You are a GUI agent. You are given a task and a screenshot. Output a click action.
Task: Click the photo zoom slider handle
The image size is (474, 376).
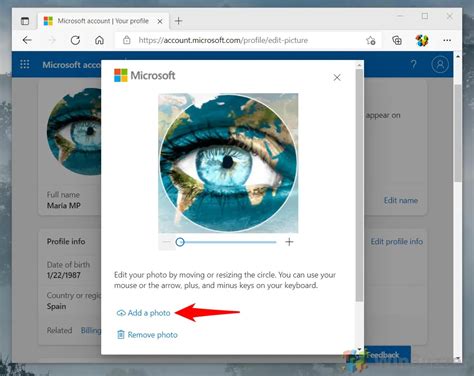[x=180, y=242]
